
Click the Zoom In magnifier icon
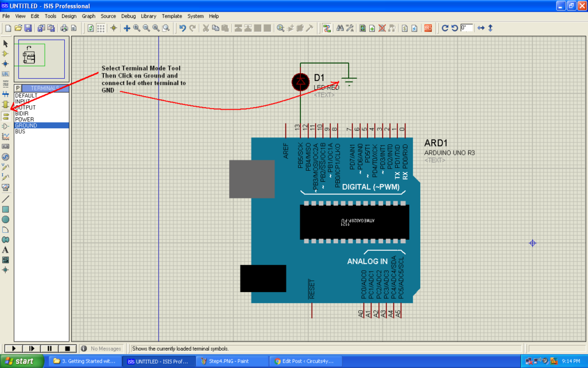(137, 28)
